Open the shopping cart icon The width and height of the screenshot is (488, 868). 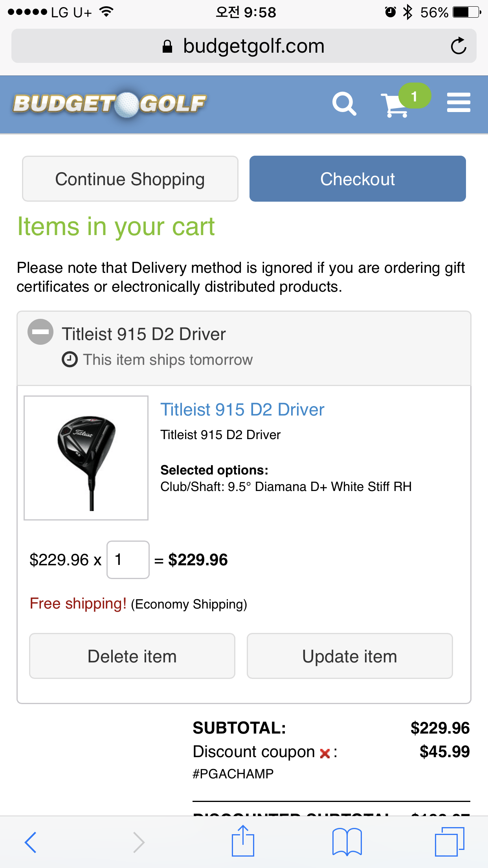(394, 105)
